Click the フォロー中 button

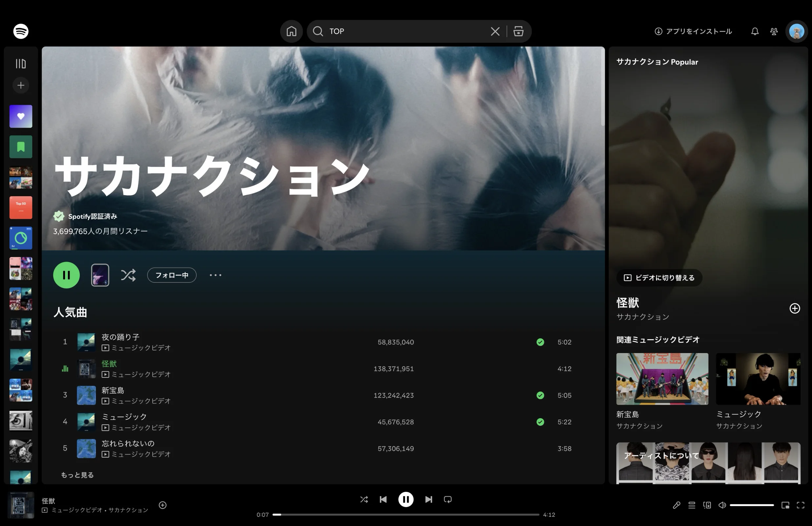(171, 275)
